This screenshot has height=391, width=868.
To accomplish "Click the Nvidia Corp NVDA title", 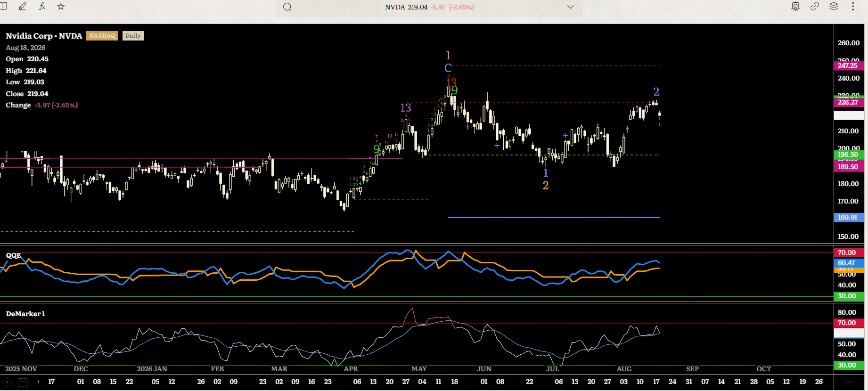I will click(44, 36).
